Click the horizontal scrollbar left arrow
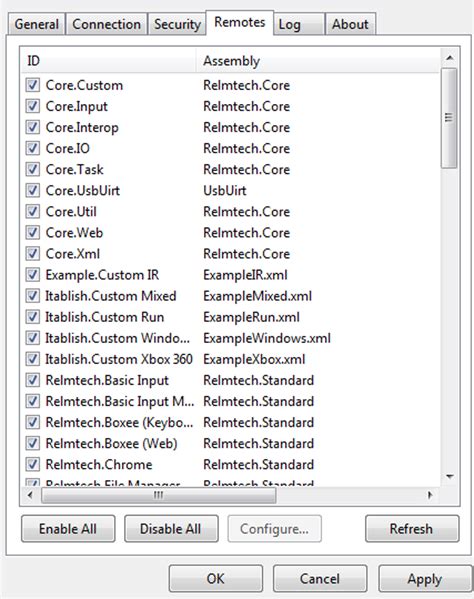 point(30,495)
